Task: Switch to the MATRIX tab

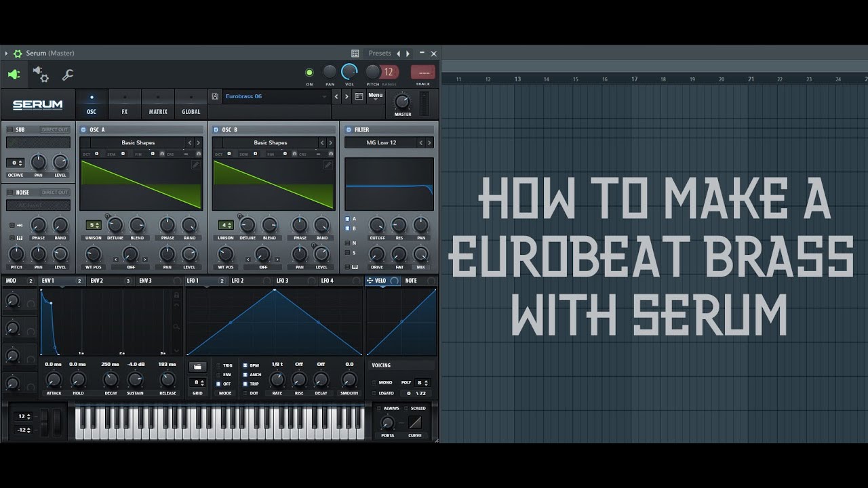Action: click(158, 104)
